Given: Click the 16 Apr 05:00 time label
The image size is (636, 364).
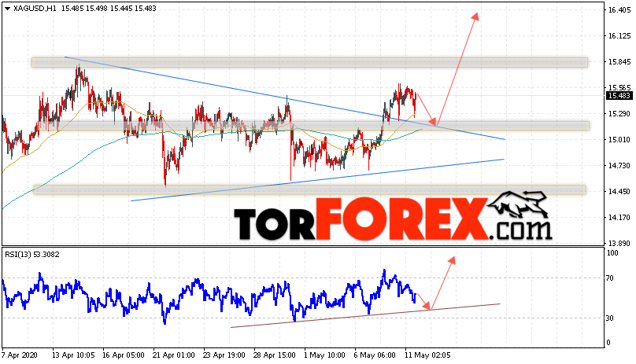Looking at the screenshot, I should (x=124, y=355).
